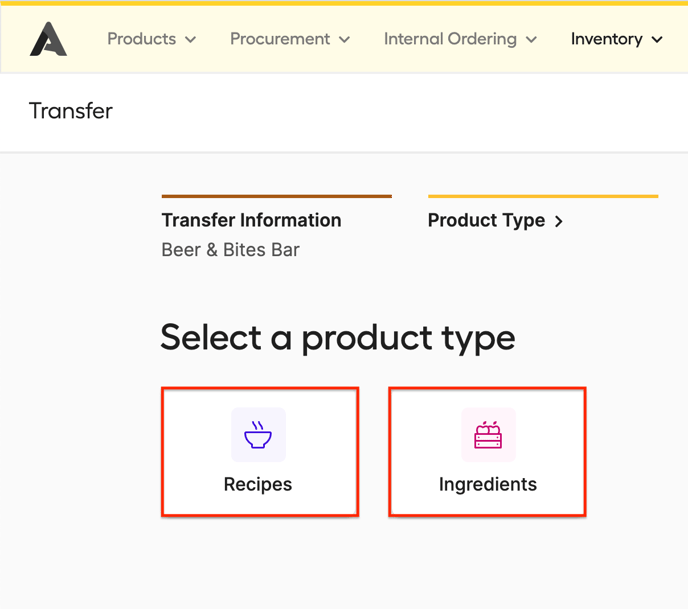This screenshot has height=609, width=688.
Task: Expand the Inventory chevron arrow
Action: 657,39
